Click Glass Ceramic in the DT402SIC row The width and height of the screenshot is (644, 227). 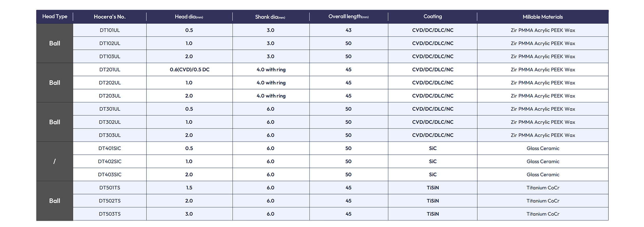pos(543,161)
